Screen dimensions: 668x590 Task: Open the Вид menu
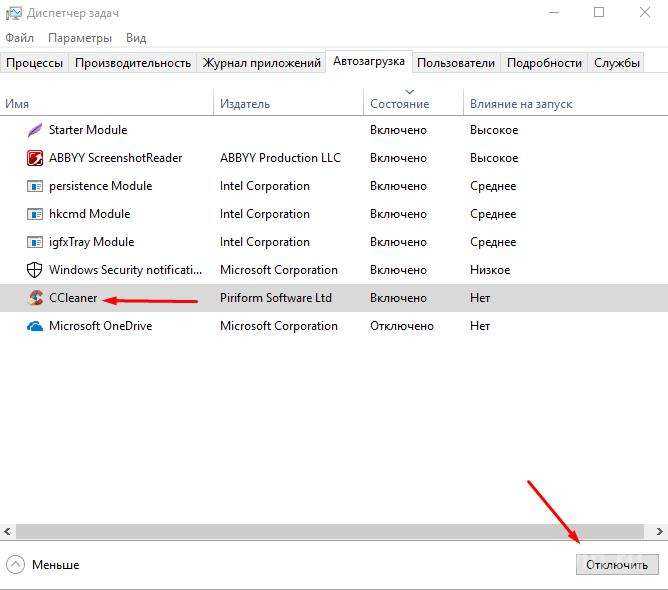click(x=136, y=38)
